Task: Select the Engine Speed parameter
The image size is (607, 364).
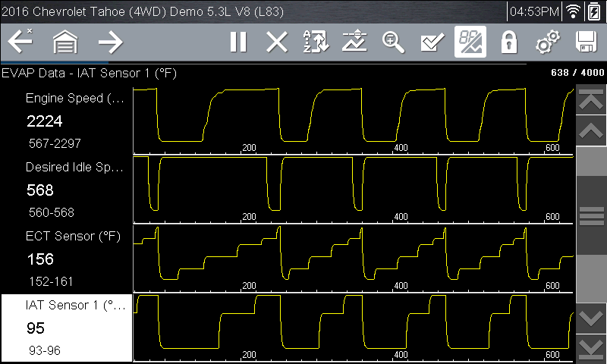Action: tap(66, 121)
